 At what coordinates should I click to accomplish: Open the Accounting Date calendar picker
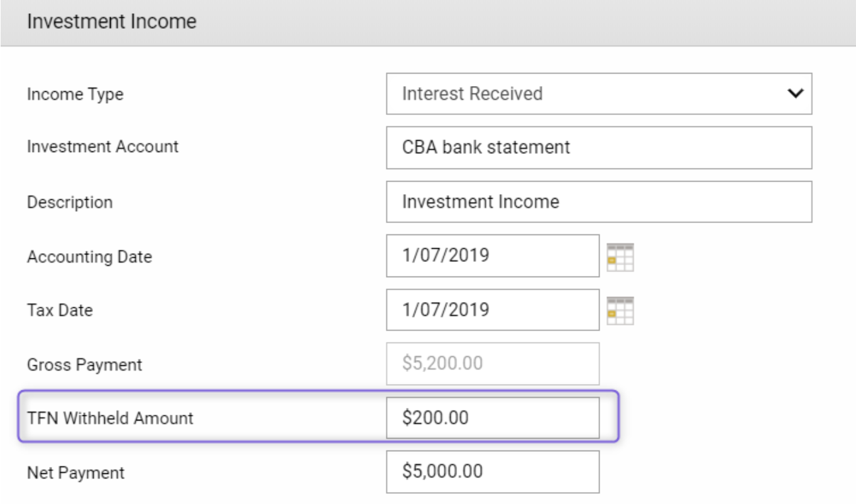(x=620, y=256)
